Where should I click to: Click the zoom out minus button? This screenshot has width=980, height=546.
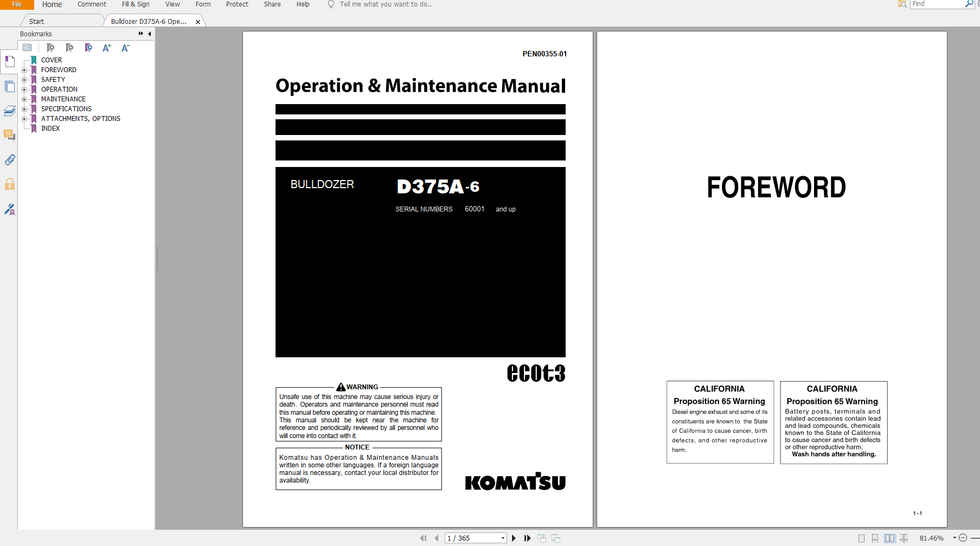(x=963, y=538)
